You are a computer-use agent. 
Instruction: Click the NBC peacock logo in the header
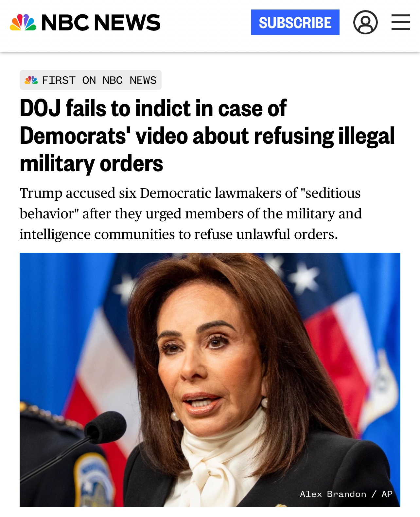pos(23,22)
